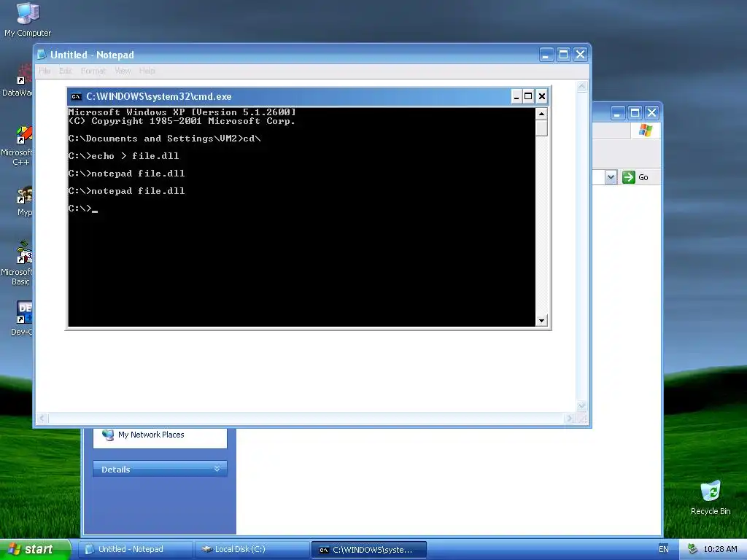Click the "C:\Documents and Settings\VM2>cd\" line
Viewport: 747px width, 560px height.
click(x=164, y=139)
